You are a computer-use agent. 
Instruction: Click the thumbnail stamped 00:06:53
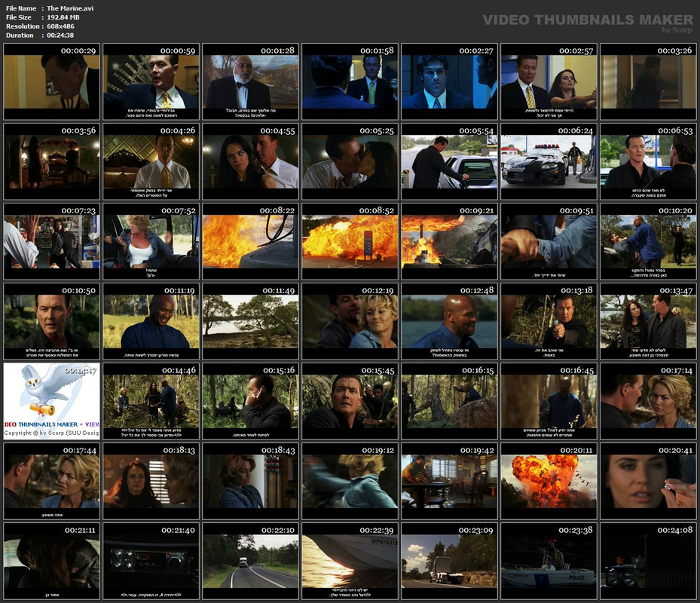tap(648, 162)
